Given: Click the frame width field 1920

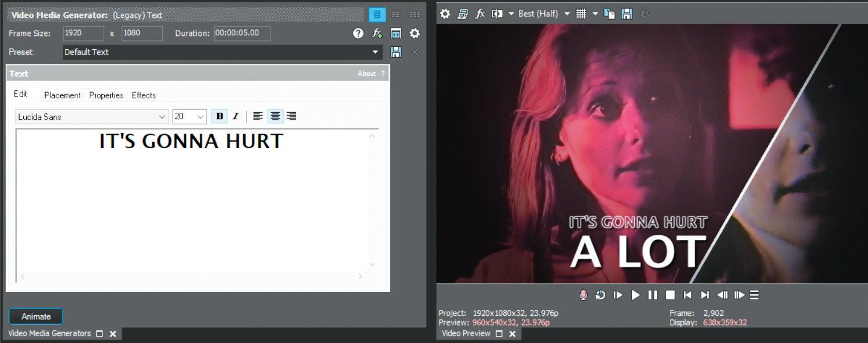Looking at the screenshot, I should tap(83, 33).
